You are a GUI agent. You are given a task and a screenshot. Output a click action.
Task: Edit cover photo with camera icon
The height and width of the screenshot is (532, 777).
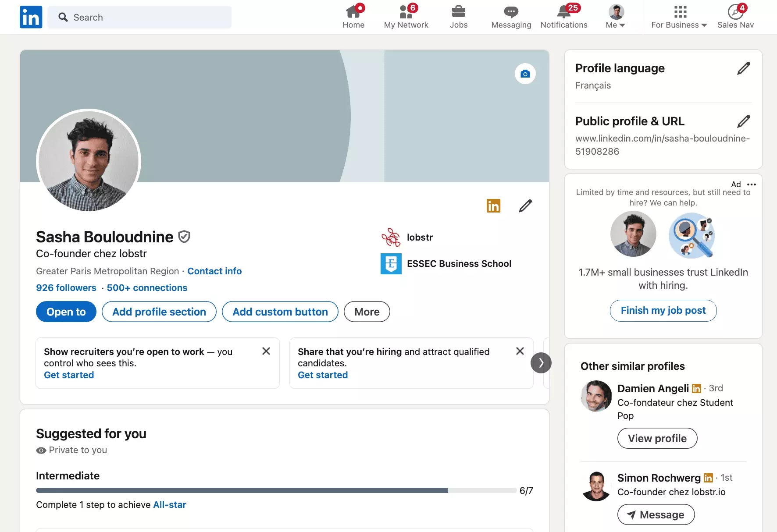point(525,74)
